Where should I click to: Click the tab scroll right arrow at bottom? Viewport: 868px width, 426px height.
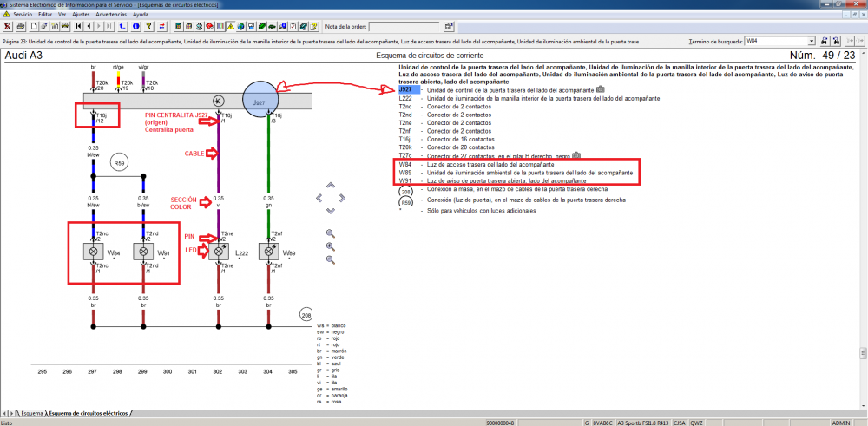[x=11, y=413]
